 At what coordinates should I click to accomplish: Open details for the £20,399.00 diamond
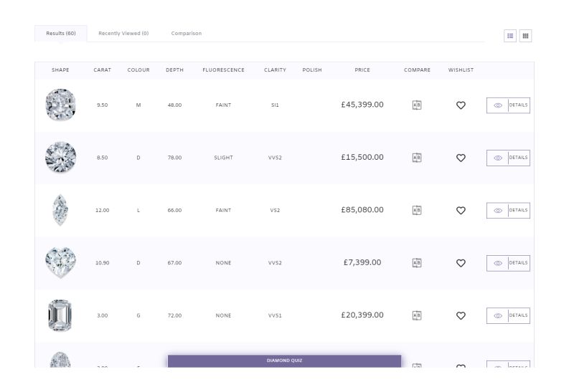pos(508,315)
